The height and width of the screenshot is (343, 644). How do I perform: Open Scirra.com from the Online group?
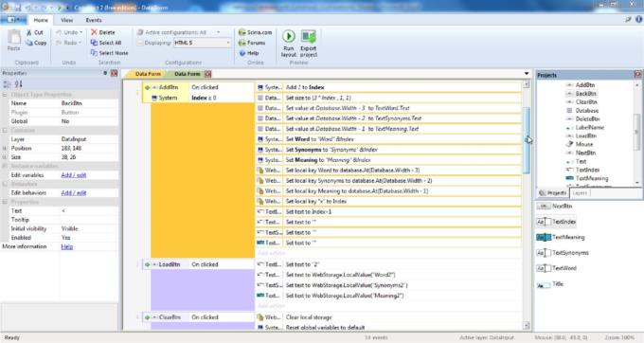click(255, 32)
